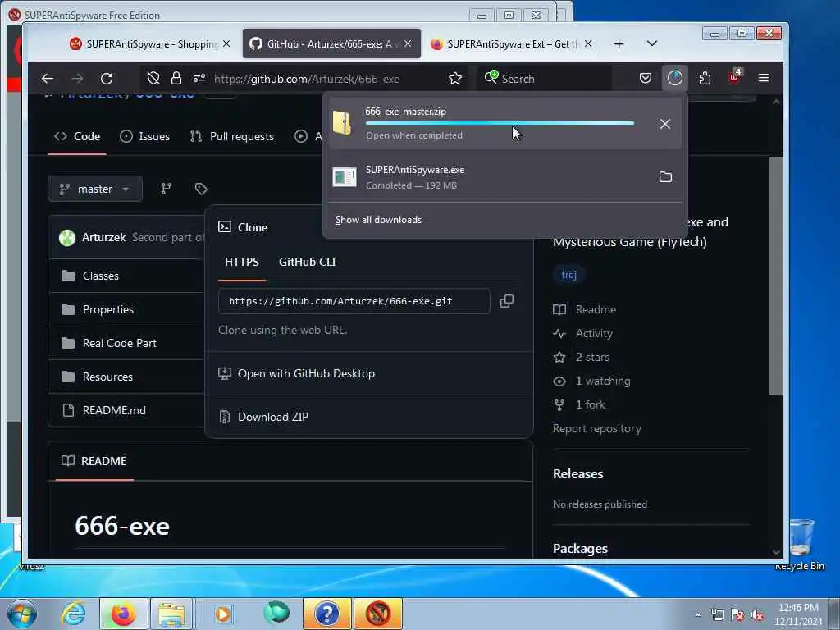
Task: Open Windows Explorer from the taskbar
Action: pos(171,614)
